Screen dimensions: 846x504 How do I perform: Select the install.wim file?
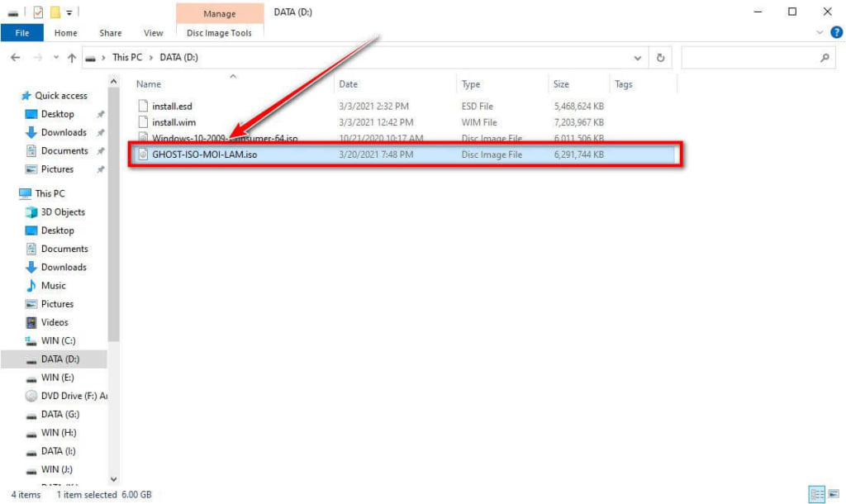[173, 122]
